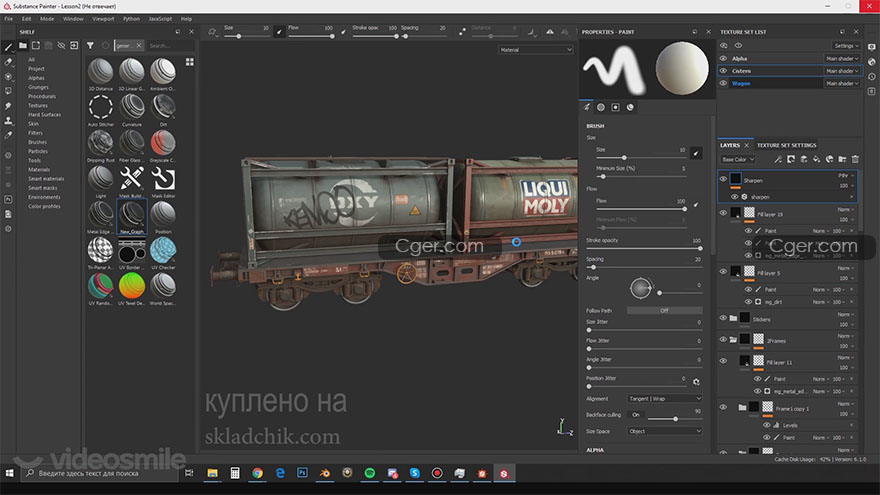Open the Mode menu
The width and height of the screenshot is (880, 495).
47,19
